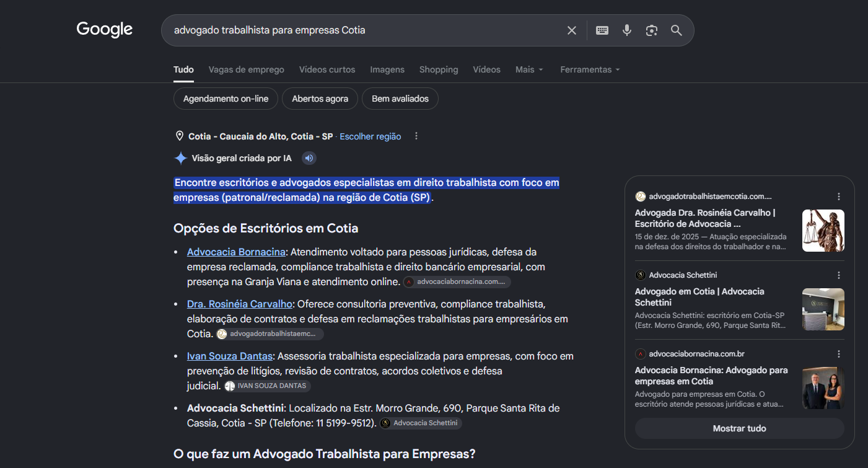The height and width of the screenshot is (468, 868).
Task: Click the Escolher região link
Action: pos(370,136)
